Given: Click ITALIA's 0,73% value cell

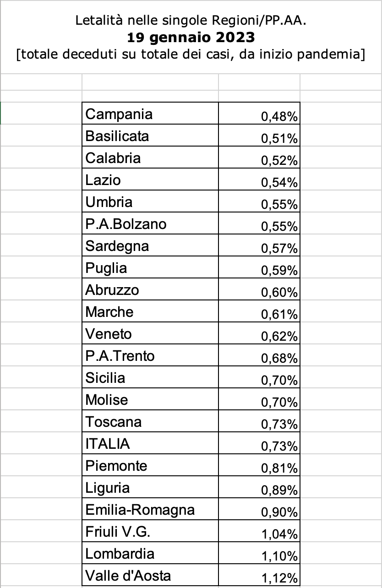Looking at the screenshot, I should pyautogui.click(x=259, y=443).
